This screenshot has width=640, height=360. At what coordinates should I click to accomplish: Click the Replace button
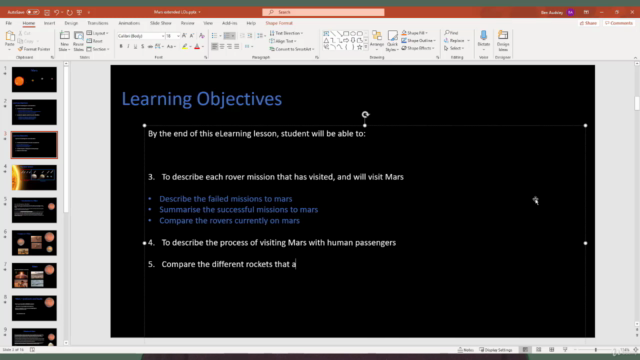pos(456,40)
